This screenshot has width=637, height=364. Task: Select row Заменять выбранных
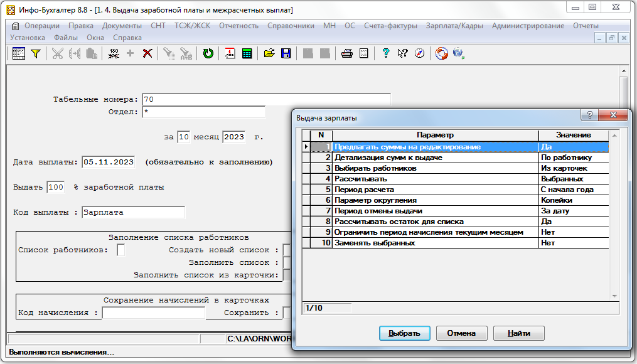[x=456, y=243]
